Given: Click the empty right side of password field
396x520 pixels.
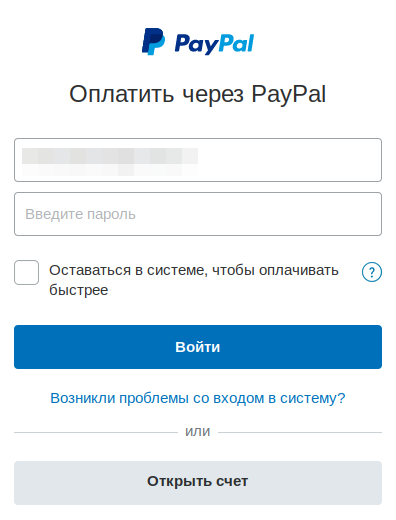Looking at the screenshot, I should (300, 214).
